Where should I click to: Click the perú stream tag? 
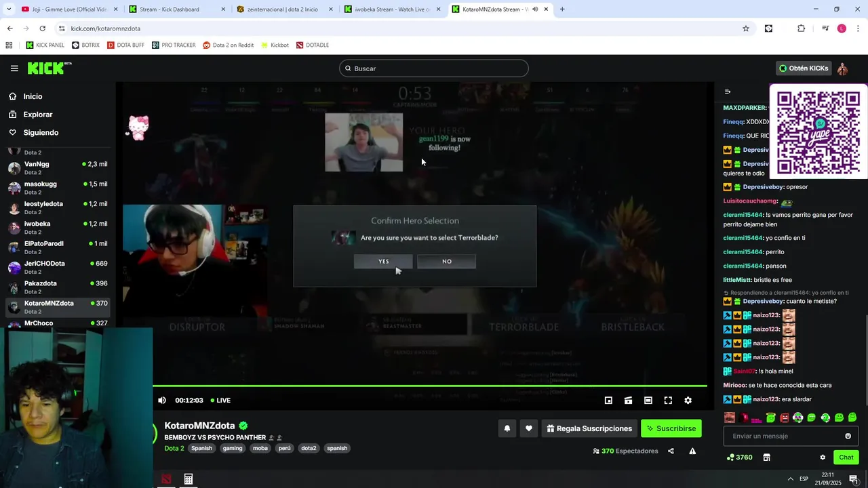click(x=284, y=448)
